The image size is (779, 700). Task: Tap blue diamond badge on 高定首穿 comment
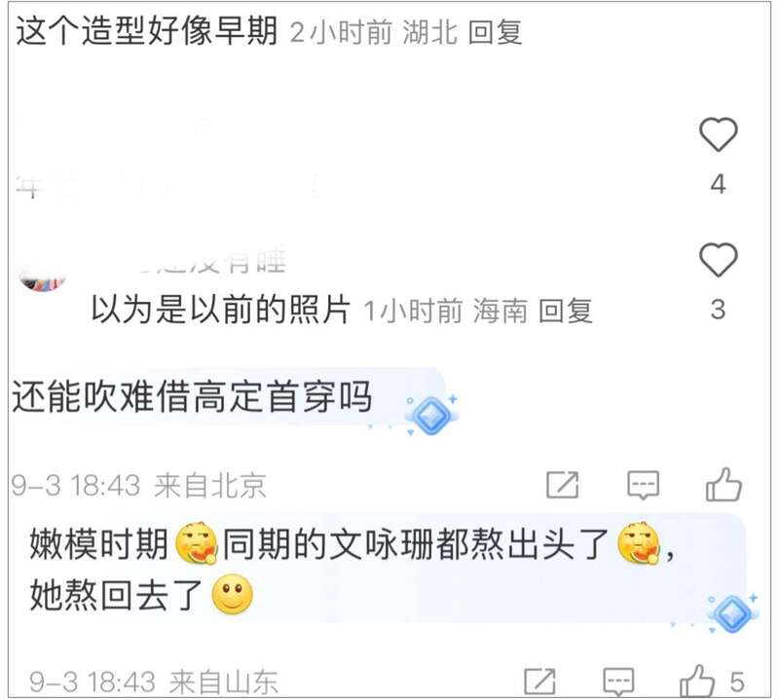point(431,416)
